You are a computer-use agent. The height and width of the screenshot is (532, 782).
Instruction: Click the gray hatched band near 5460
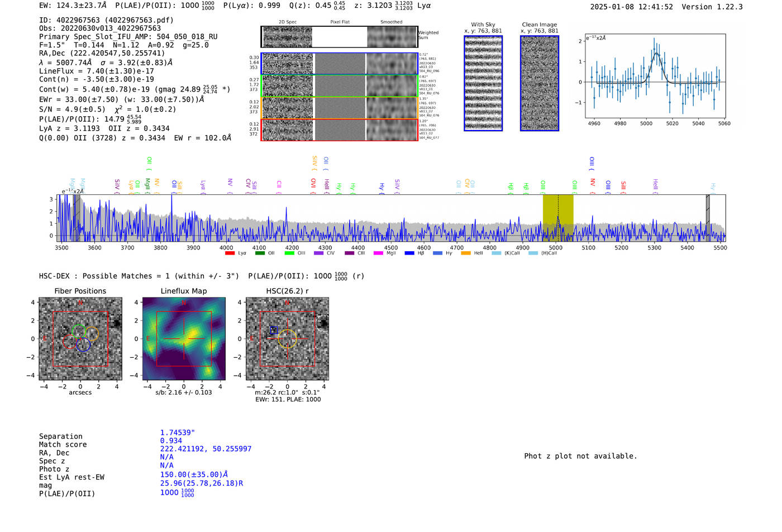(708, 218)
